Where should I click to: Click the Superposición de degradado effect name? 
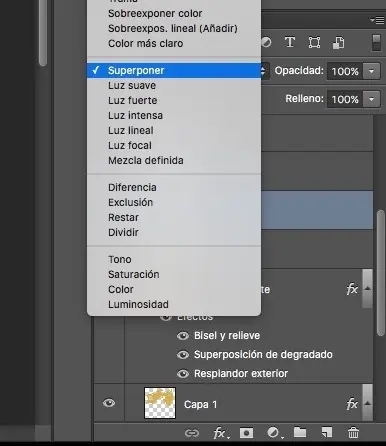point(263,355)
